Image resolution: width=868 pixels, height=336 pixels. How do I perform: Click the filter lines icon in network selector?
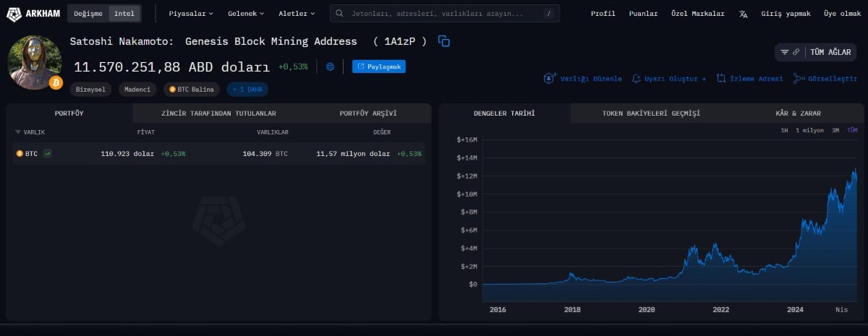click(785, 52)
